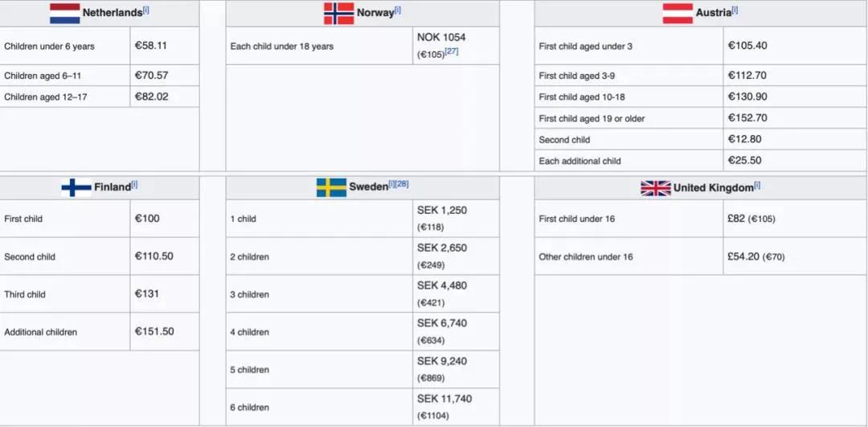Open the Austria country link

[713, 14]
